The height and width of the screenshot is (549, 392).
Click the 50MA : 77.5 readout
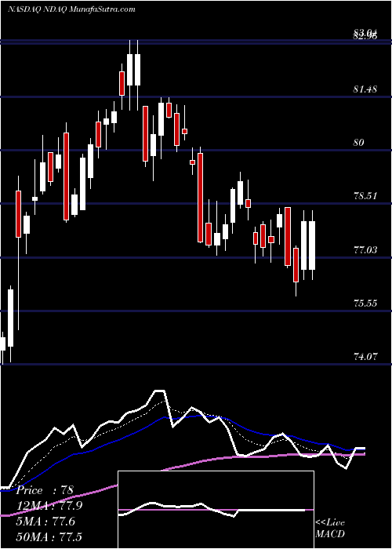point(49,536)
